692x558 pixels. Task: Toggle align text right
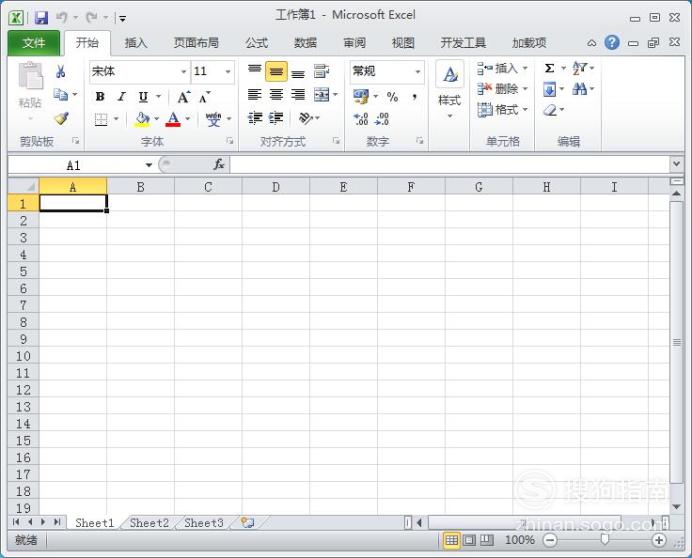pyautogui.click(x=298, y=94)
